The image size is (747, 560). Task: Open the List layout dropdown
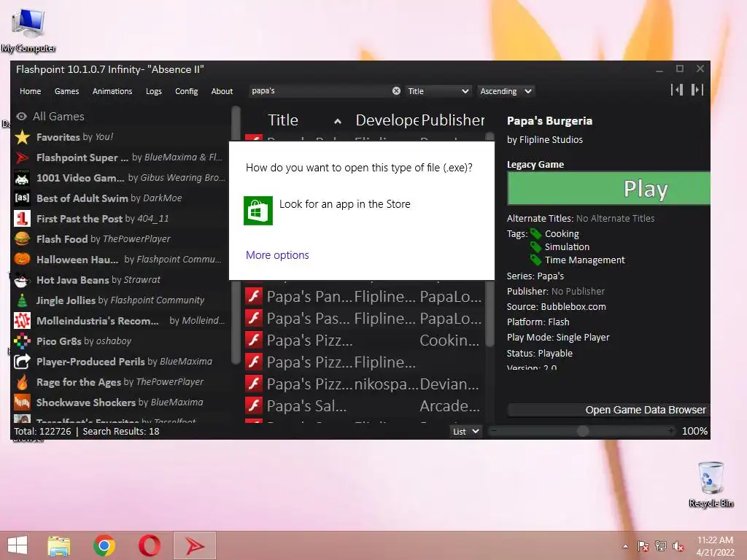click(x=466, y=432)
